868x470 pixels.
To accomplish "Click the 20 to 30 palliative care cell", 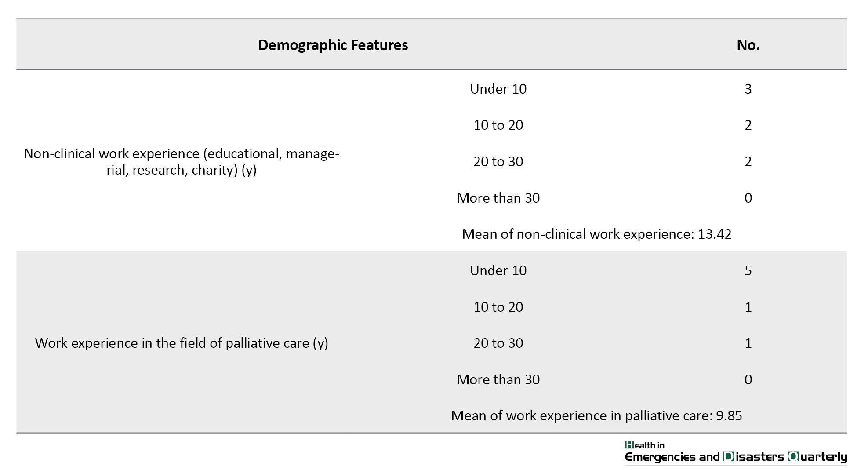I will [x=498, y=343].
